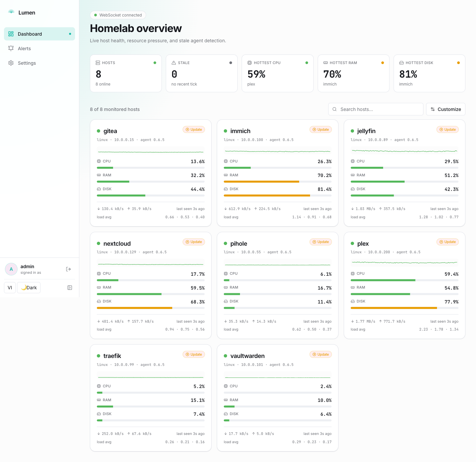476x462 pixels.
Task: Click the Hottest CPU summary card
Action: tap(278, 73)
